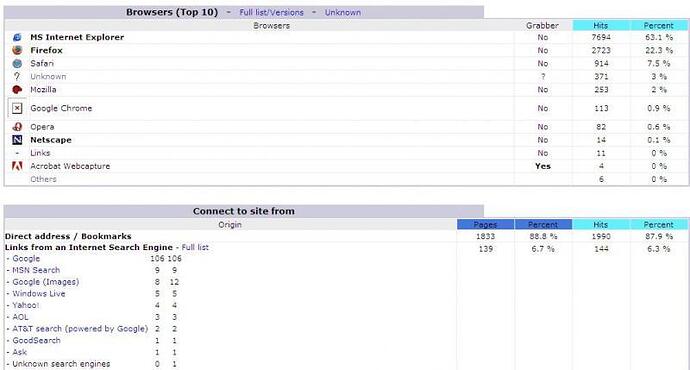Click the cyan Hits header in Browsers table
690x370 pixels.
[x=601, y=26]
